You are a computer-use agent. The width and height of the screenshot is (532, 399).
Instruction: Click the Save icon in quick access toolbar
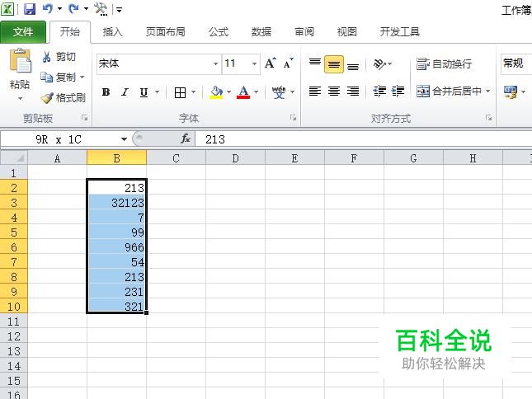point(30,9)
